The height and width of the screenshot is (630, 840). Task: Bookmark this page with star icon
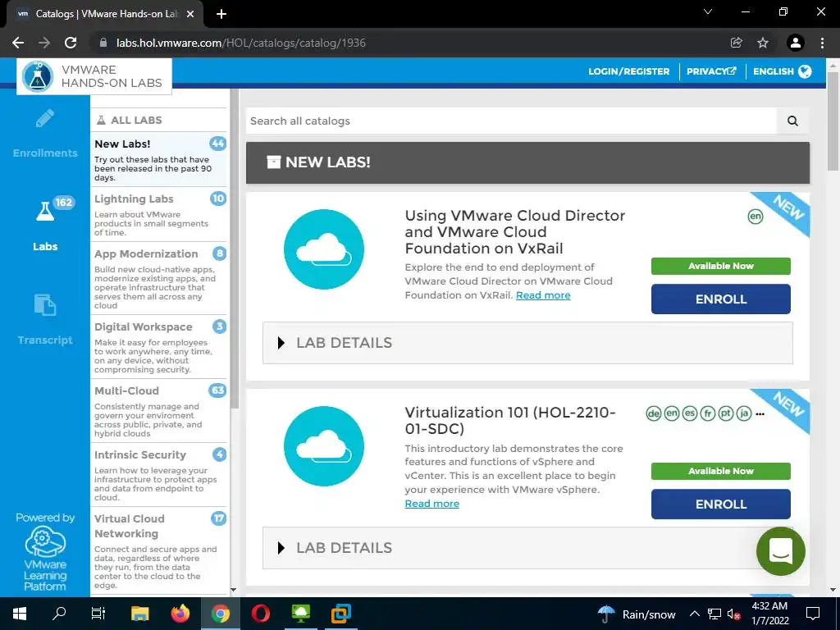click(763, 43)
